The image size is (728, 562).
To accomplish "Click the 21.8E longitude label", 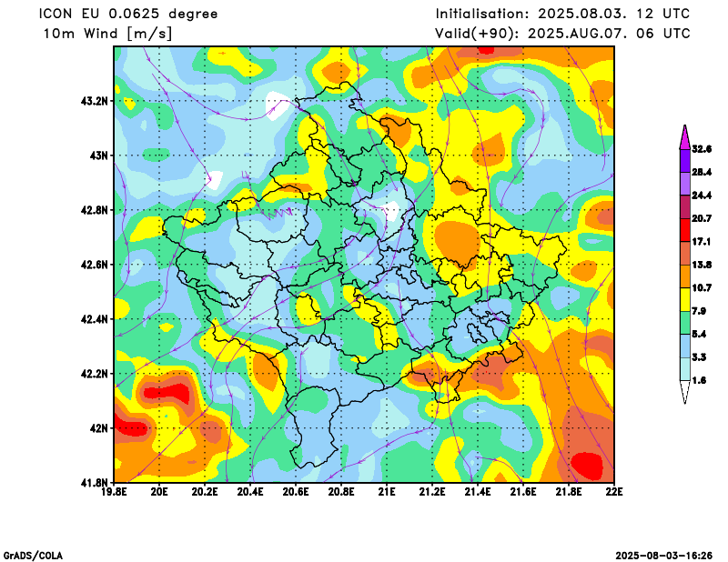I will point(570,492).
